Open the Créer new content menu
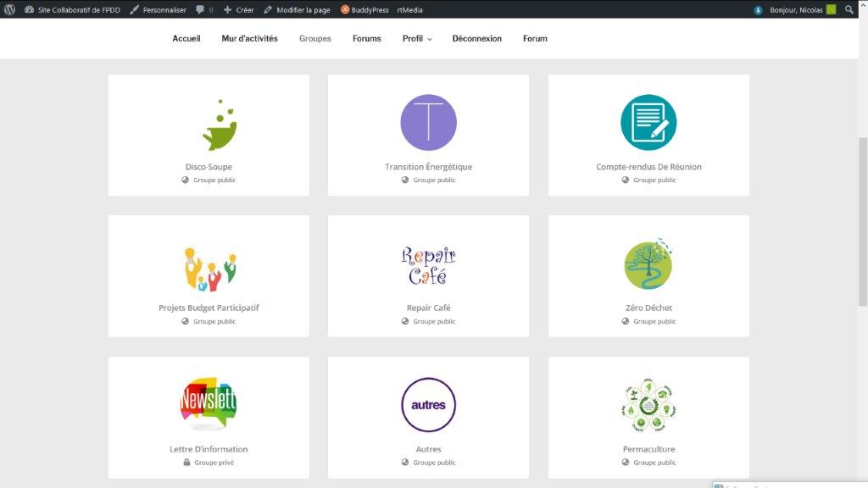 pyautogui.click(x=238, y=10)
